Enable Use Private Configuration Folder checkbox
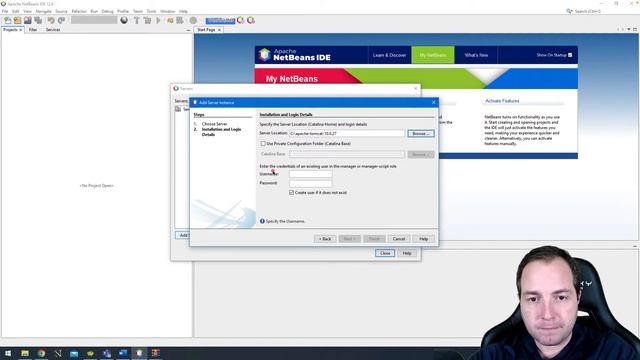Image resolution: width=640 pixels, height=360 pixels. pyautogui.click(x=263, y=144)
